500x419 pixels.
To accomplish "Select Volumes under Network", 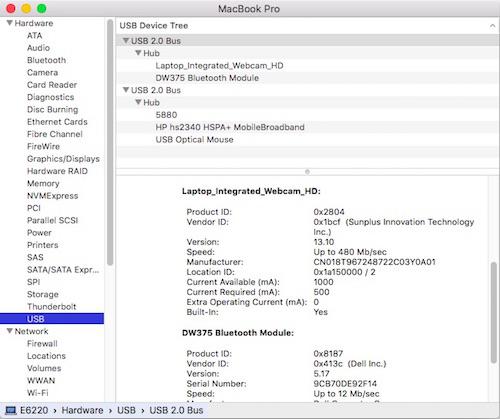I will (x=44, y=368).
